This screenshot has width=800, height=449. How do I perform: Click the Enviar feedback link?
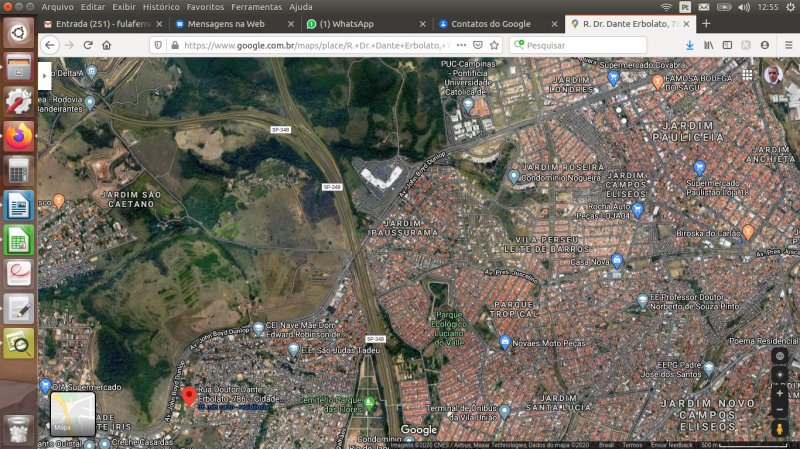[x=672, y=443]
